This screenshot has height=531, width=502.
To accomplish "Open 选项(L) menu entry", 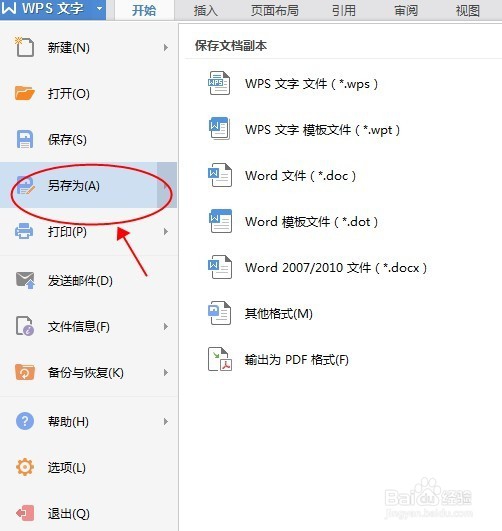I will [x=88, y=468].
